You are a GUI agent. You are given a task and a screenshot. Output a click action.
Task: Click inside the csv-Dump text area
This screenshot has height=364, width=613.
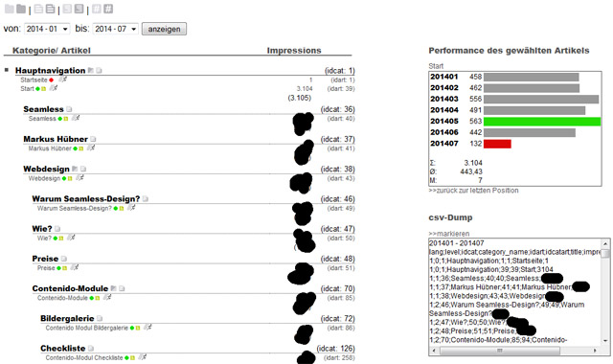click(x=515, y=291)
